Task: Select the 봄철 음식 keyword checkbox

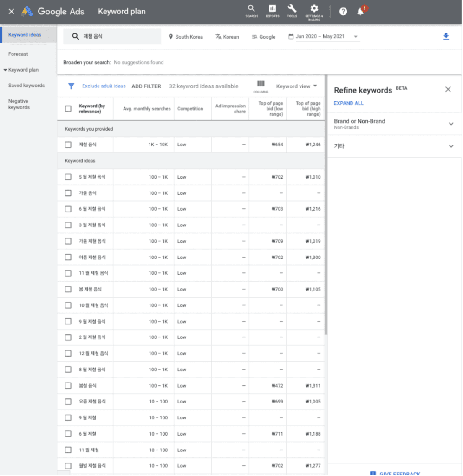Action: (68, 386)
